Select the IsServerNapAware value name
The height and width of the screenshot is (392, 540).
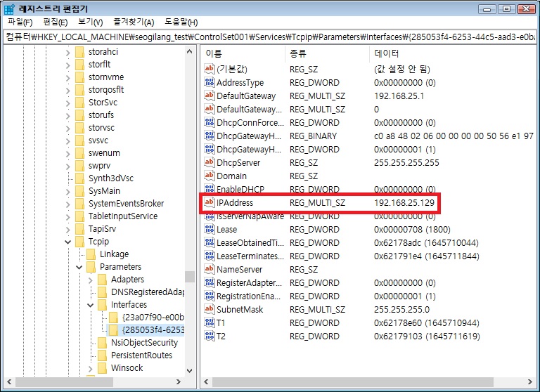pyautogui.click(x=250, y=216)
